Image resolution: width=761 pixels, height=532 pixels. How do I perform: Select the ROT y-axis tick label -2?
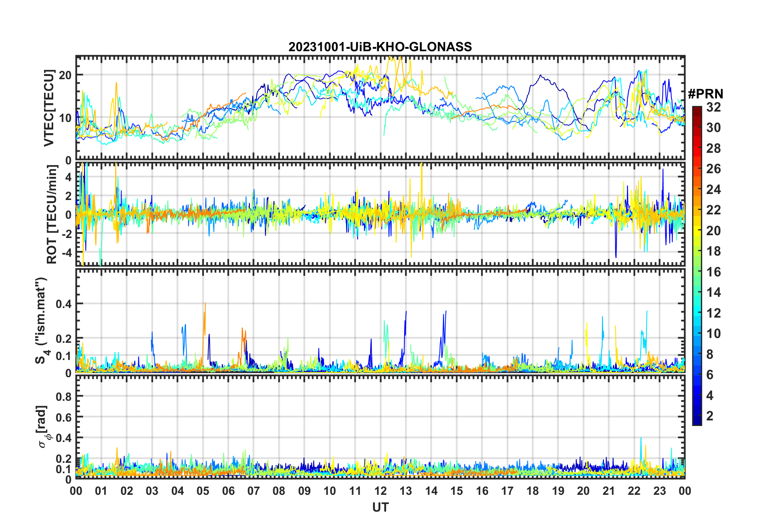(66, 234)
